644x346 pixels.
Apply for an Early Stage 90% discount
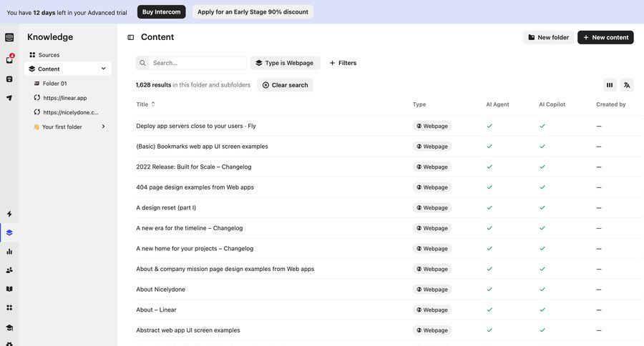[x=253, y=12]
